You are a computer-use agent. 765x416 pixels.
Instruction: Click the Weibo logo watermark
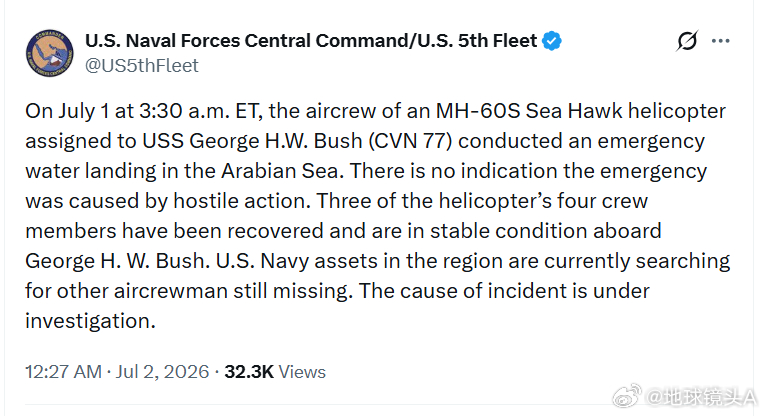(x=627, y=396)
